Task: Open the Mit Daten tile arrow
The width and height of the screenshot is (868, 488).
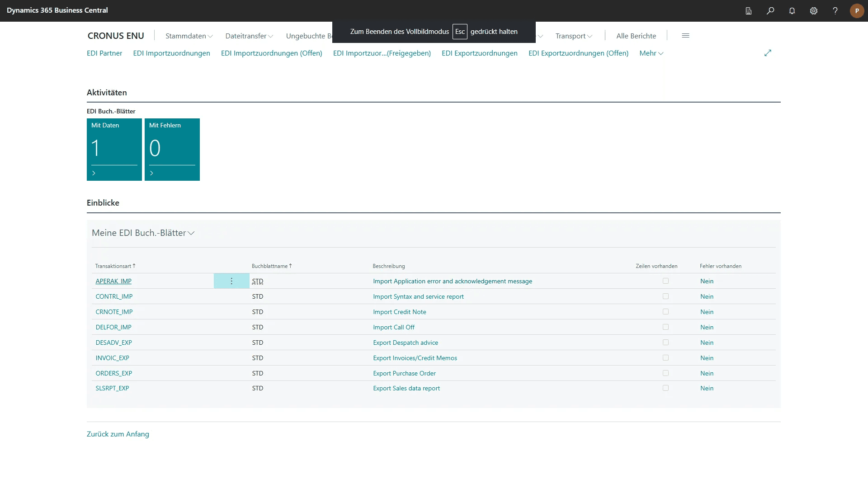Action: tap(94, 173)
